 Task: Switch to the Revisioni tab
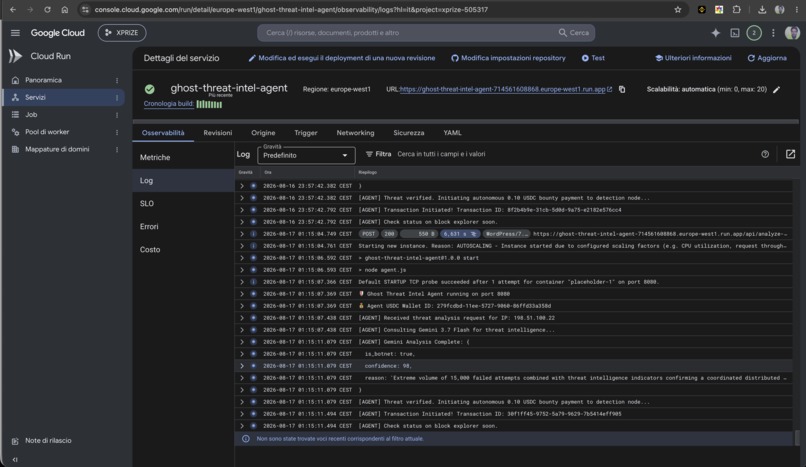coord(217,133)
